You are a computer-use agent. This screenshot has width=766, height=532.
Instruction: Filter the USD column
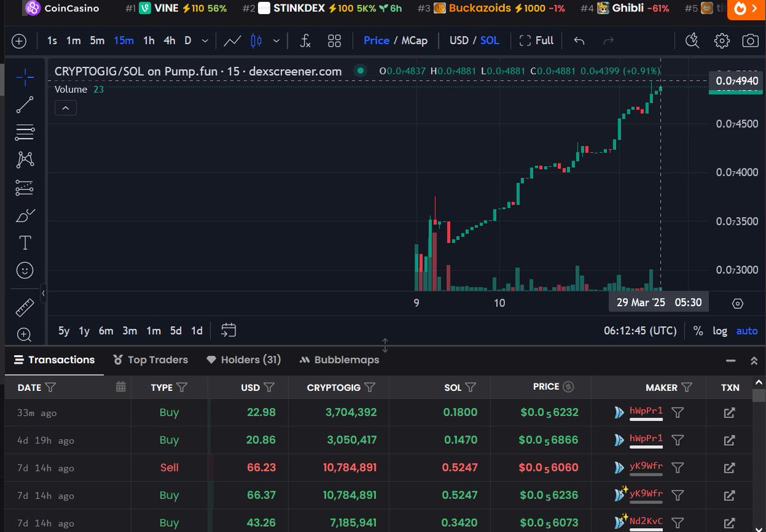tap(269, 387)
